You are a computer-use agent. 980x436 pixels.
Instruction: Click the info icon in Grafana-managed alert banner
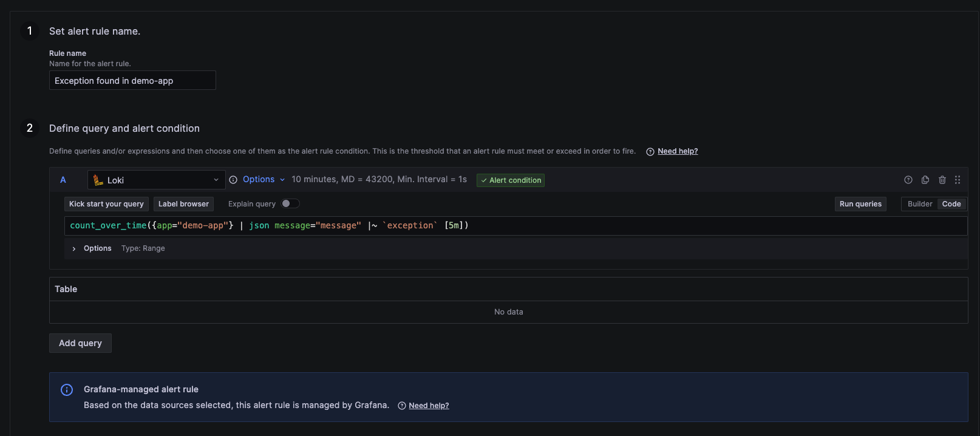click(x=67, y=390)
